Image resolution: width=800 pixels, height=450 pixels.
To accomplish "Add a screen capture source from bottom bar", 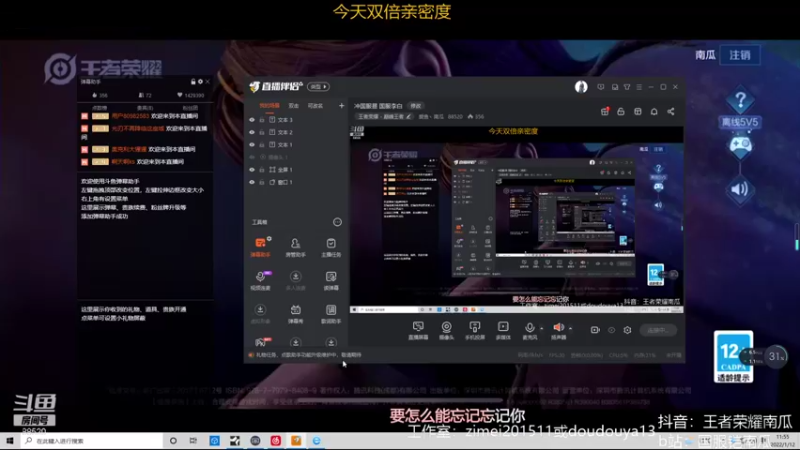I will (x=418, y=330).
